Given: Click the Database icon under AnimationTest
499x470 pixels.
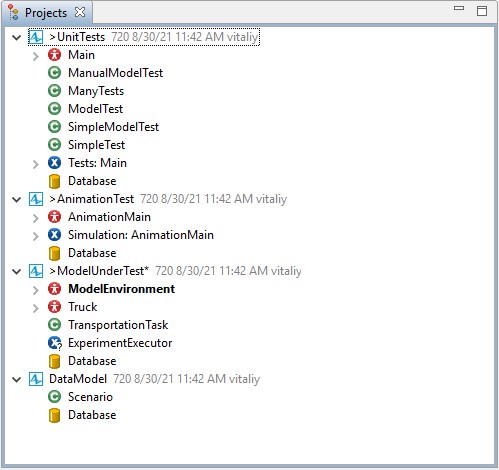Looking at the screenshot, I should point(54,253).
